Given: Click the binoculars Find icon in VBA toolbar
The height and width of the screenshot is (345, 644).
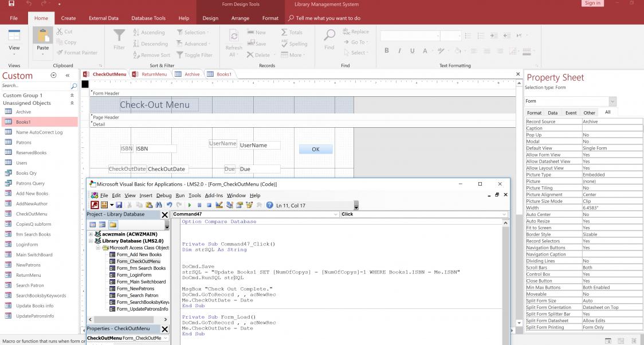Looking at the screenshot, I should pyautogui.click(x=159, y=205).
